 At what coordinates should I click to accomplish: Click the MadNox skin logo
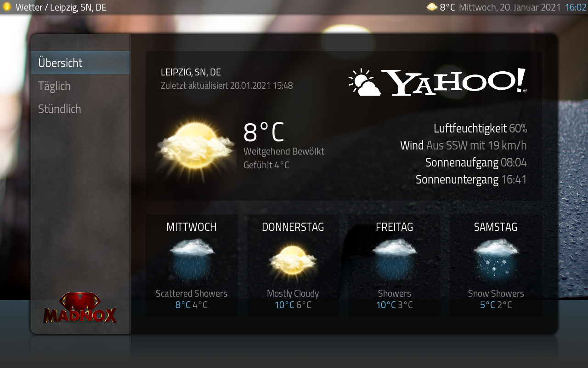pos(80,308)
